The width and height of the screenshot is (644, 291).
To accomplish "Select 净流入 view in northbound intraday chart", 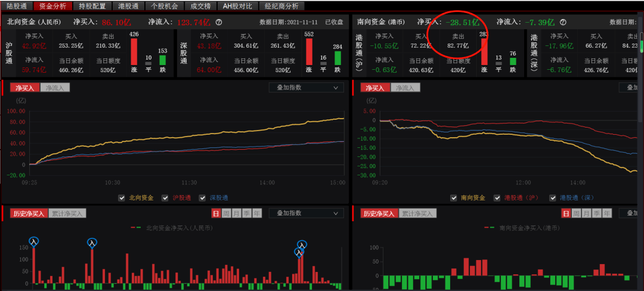I will click(x=55, y=88).
